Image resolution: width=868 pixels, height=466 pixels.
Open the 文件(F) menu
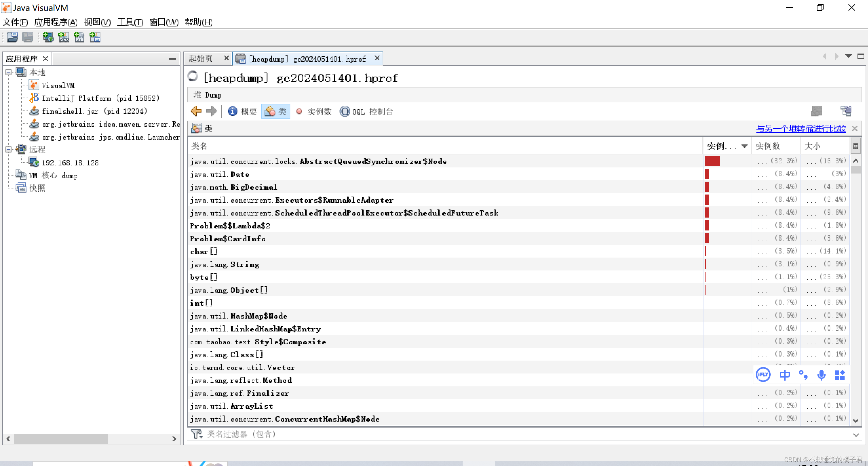[x=15, y=22]
